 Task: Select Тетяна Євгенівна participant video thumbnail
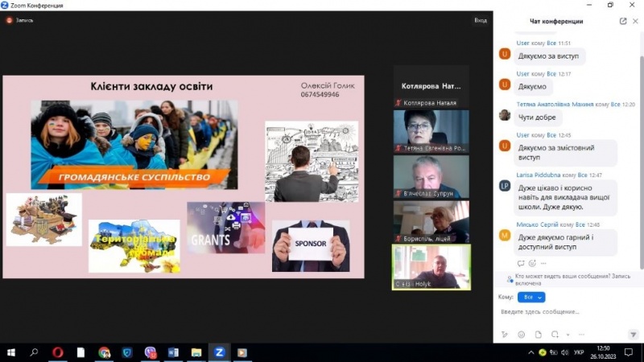(x=431, y=130)
